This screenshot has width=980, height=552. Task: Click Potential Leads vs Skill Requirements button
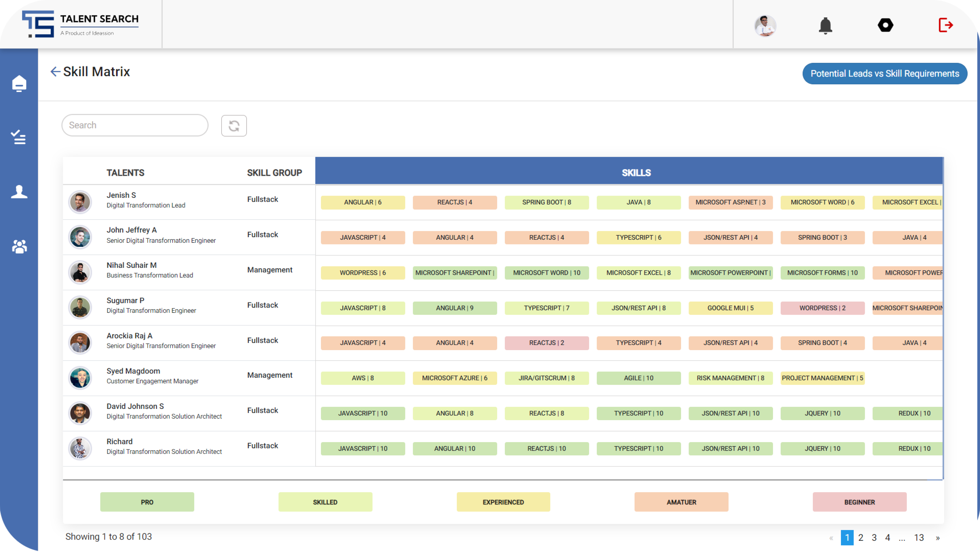coord(885,74)
